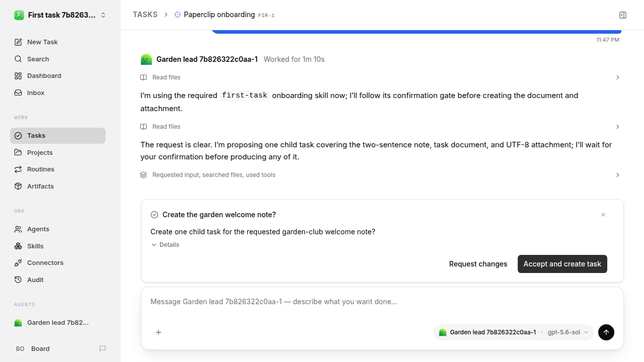Image resolution: width=644 pixels, height=362 pixels.
Task: Focus the Message Garden lead input
Action: [382, 302]
